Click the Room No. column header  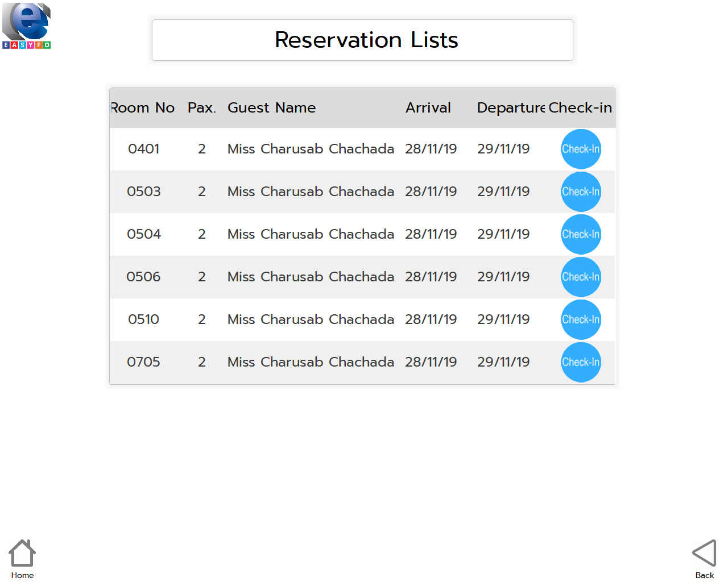click(144, 108)
